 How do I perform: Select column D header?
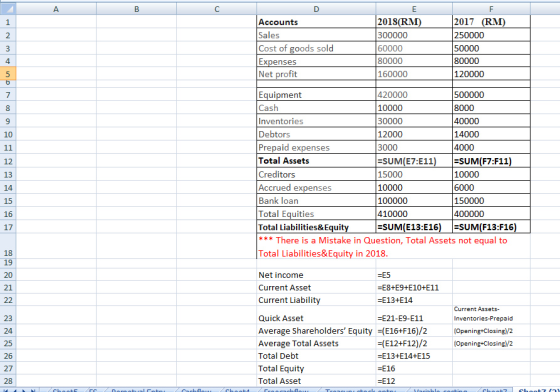click(x=316, y=9)
